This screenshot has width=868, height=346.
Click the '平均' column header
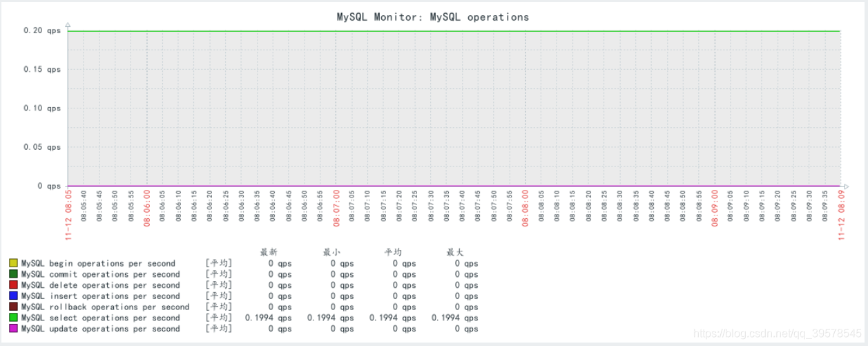tap(394, 252)
